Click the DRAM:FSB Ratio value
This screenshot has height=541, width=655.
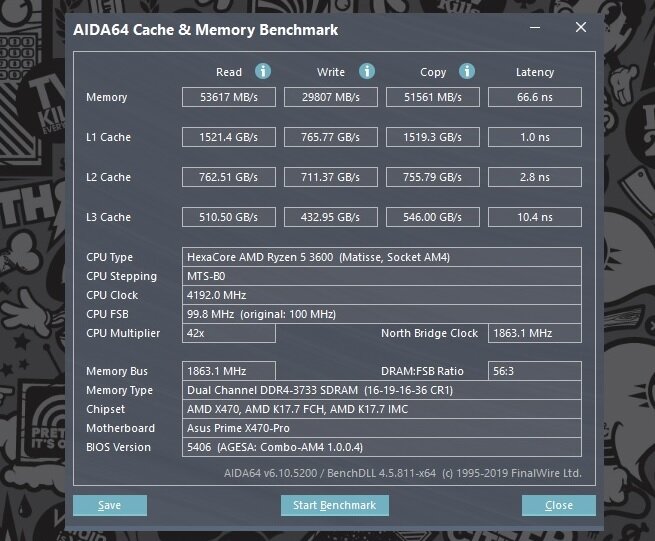(x=535, y=371)
